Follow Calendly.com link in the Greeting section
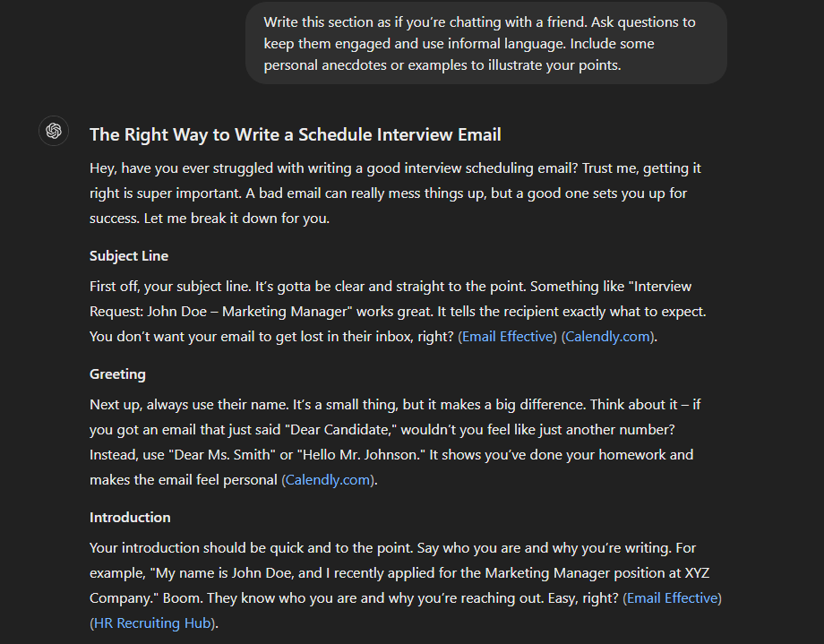This screenshot has width=824, height=644. tap(329, 480)
